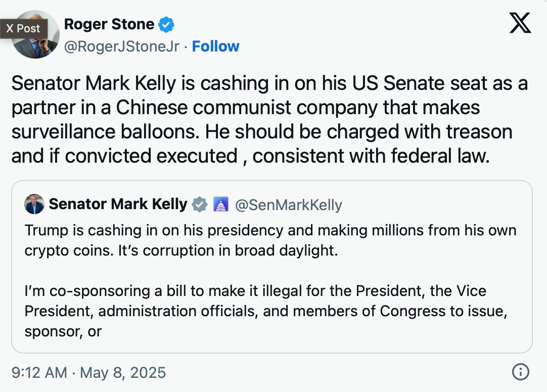Screen dimensions: 547x392
Task: Click Roger Stone's blue verified badge
Action: tap(166, 25)
